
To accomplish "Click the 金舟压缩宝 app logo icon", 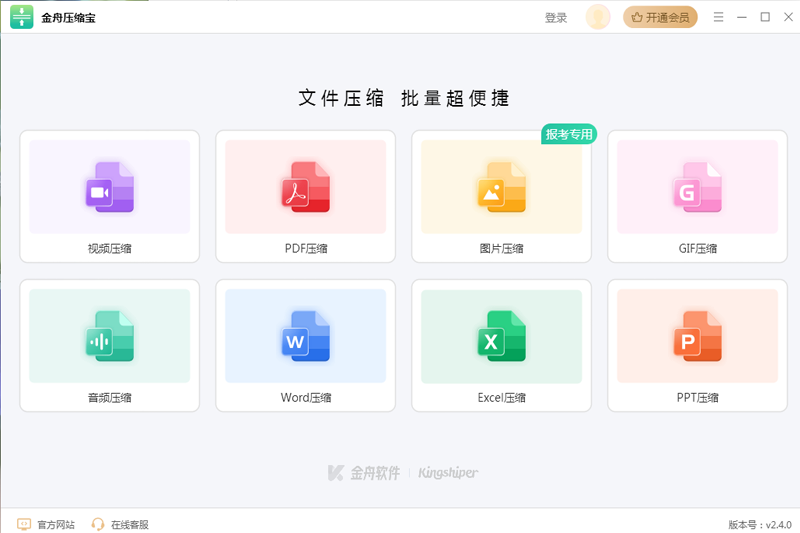I will (21, 17).
